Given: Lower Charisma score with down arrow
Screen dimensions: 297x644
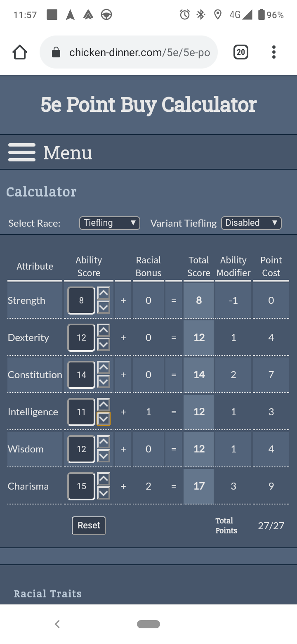Looking at the screenshot, I should (x=104, y=493).
